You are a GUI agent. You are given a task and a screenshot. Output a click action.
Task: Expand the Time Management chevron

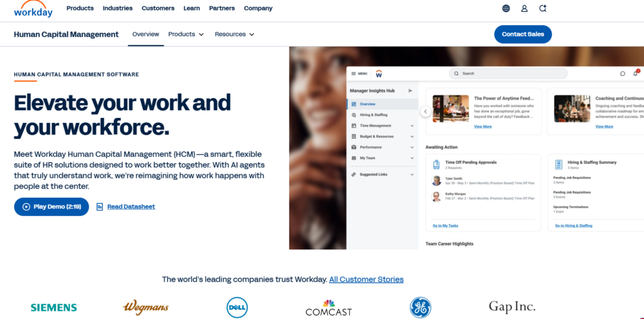point(412,126)
